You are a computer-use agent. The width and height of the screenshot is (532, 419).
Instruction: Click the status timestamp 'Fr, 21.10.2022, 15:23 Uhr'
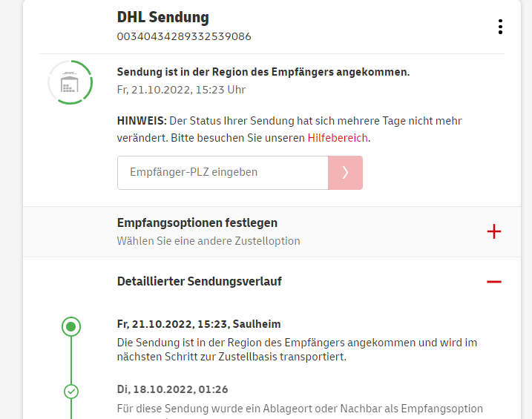(181, 90)
